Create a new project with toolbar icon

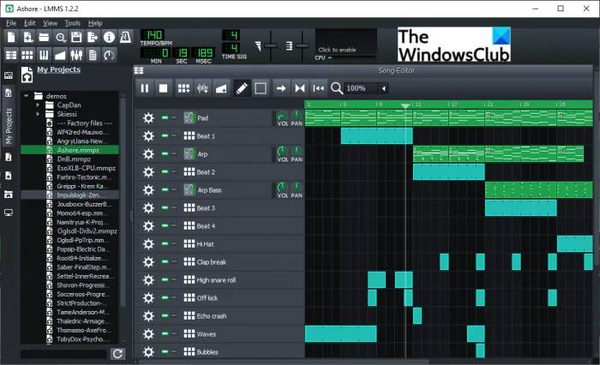11,37
